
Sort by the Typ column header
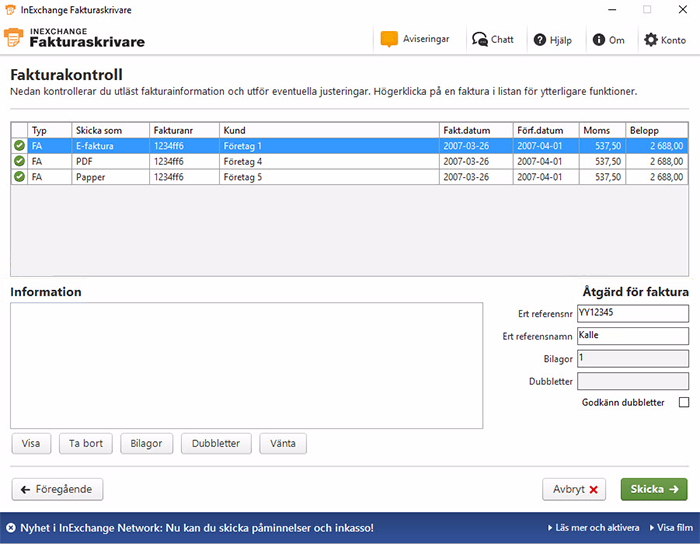50,130
